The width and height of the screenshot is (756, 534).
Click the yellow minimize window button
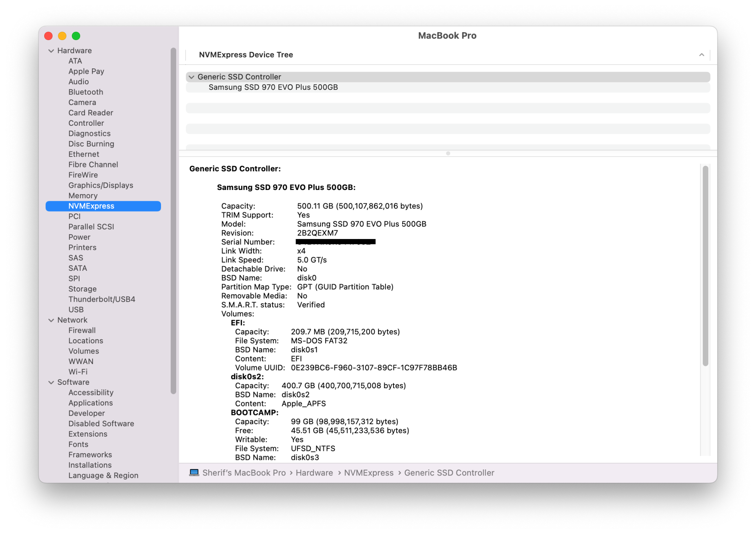click(x=62, y=36)
